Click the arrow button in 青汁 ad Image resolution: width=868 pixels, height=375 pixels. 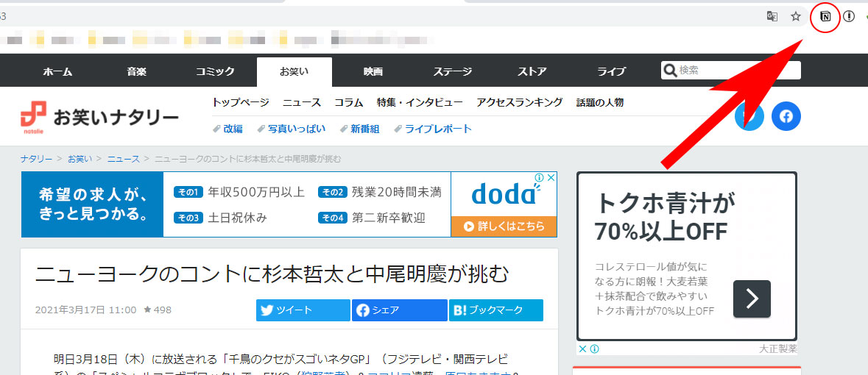point(752,299)
